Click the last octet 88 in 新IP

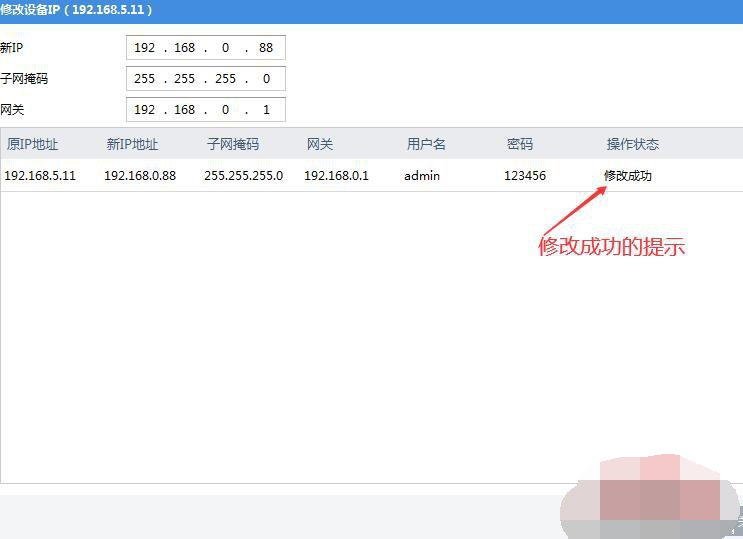[x=266, y=47]
